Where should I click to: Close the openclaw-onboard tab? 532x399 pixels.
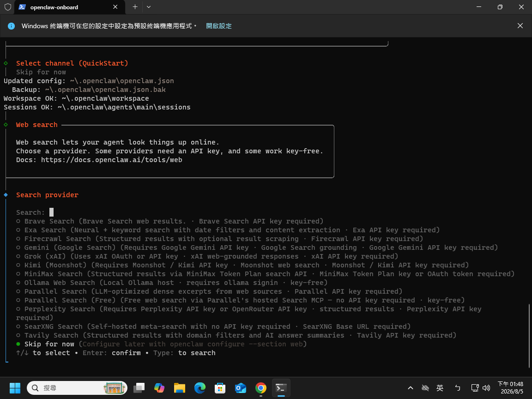pos(115,7)
